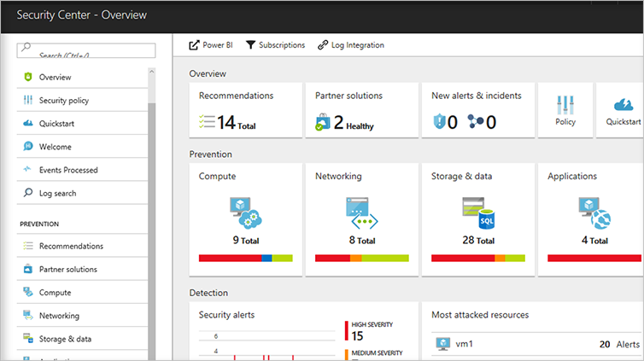644x361 pixels.
Task: Click the Welcome icon in sidebar
Action: pyautogui.click(x=28, y=146)
